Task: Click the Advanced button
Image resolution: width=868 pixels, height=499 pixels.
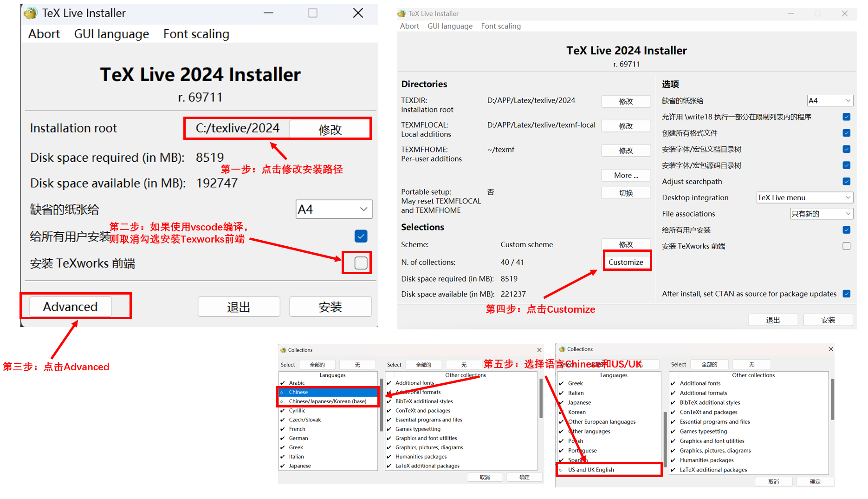Action: pyautogui.click(x=71, y=307)
